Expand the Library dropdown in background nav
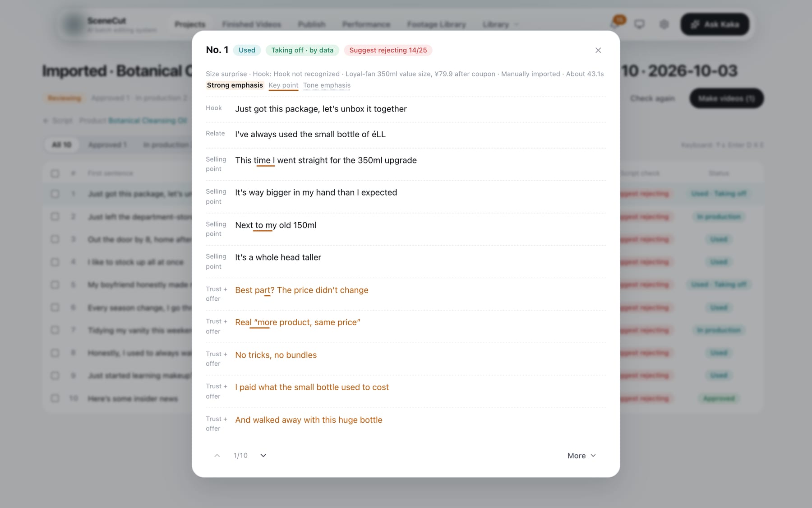This screenshot has height=508, width=812. tap(500, 24)
